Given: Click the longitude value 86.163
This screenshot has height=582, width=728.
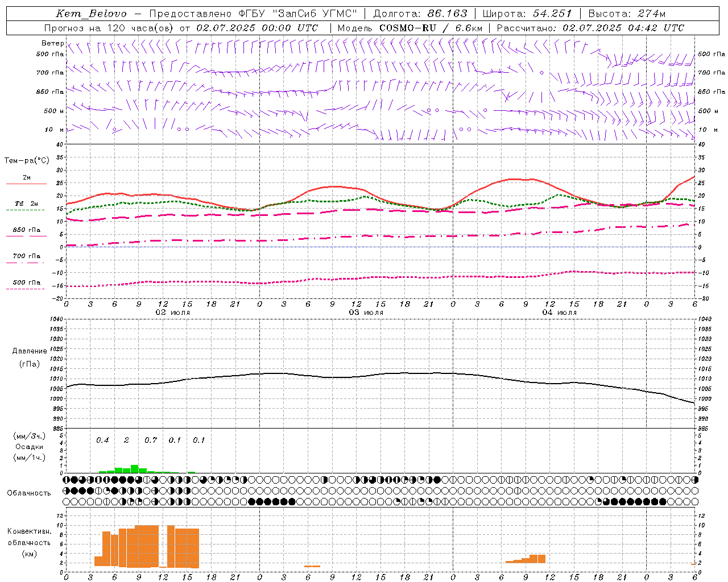Looking at the screenshot, I should coord(447,14).
